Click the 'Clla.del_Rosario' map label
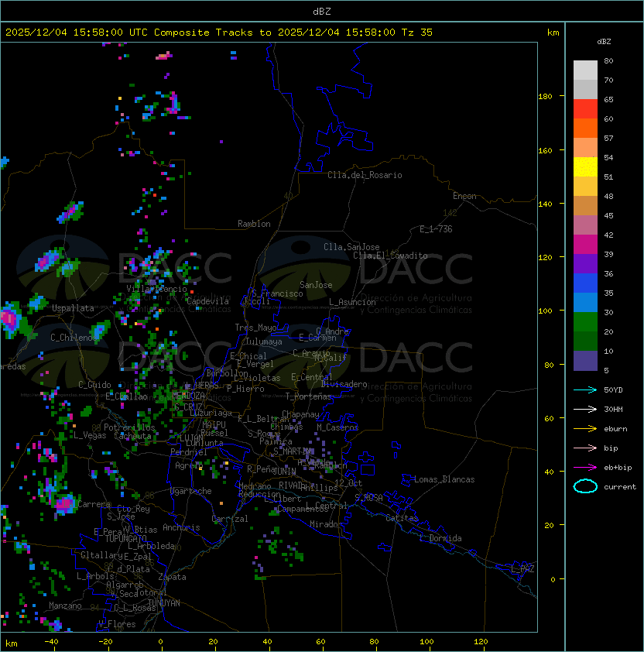This screenshot has width=644, height=652. pos(365,175)
